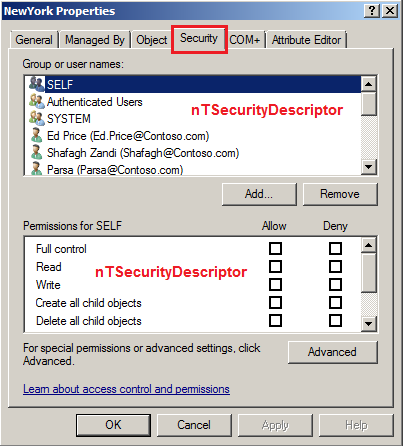Screen dimensions: 403x446
Task: Click the title bar question mark help icon
Action: [372, 11]
